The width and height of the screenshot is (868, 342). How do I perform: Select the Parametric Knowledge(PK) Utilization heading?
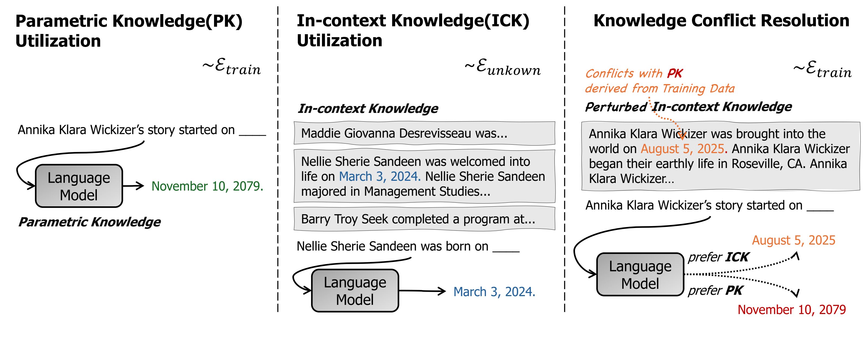[x=129, y=31]
